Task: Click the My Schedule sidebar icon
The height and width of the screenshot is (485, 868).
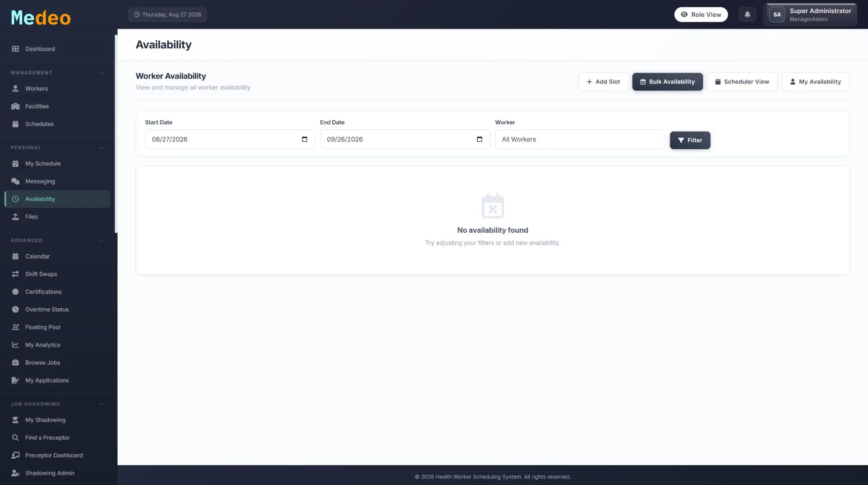Action: click(x=15, y=164)
